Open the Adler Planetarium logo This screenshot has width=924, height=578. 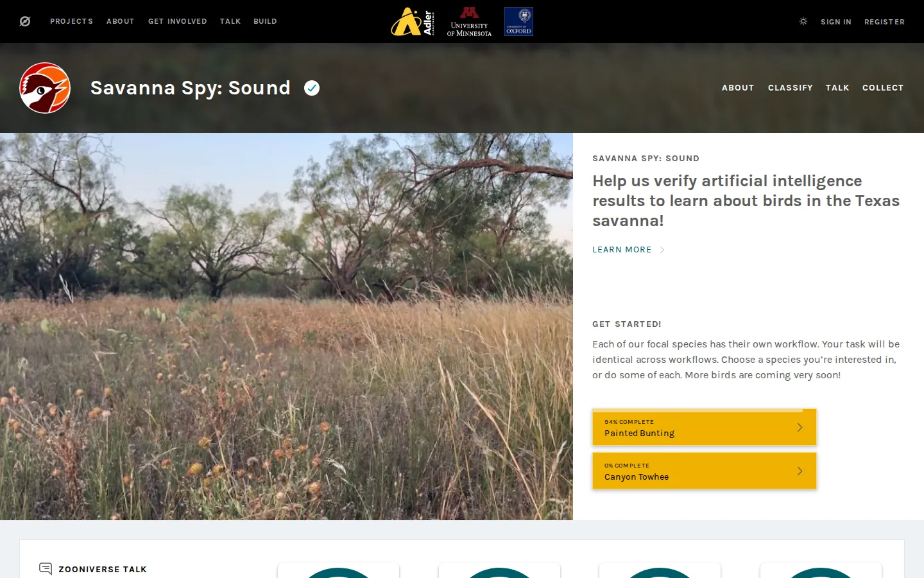tap(413, 21)
